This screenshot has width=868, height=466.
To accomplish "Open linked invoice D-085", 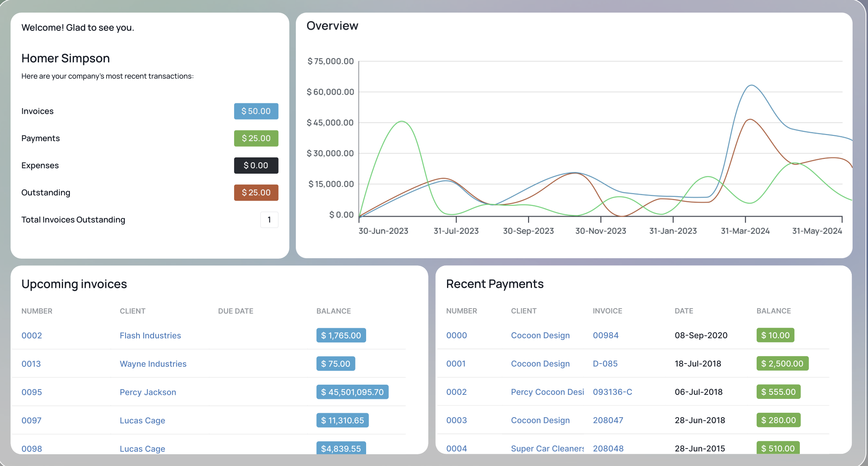I will [x=605, y=364].
